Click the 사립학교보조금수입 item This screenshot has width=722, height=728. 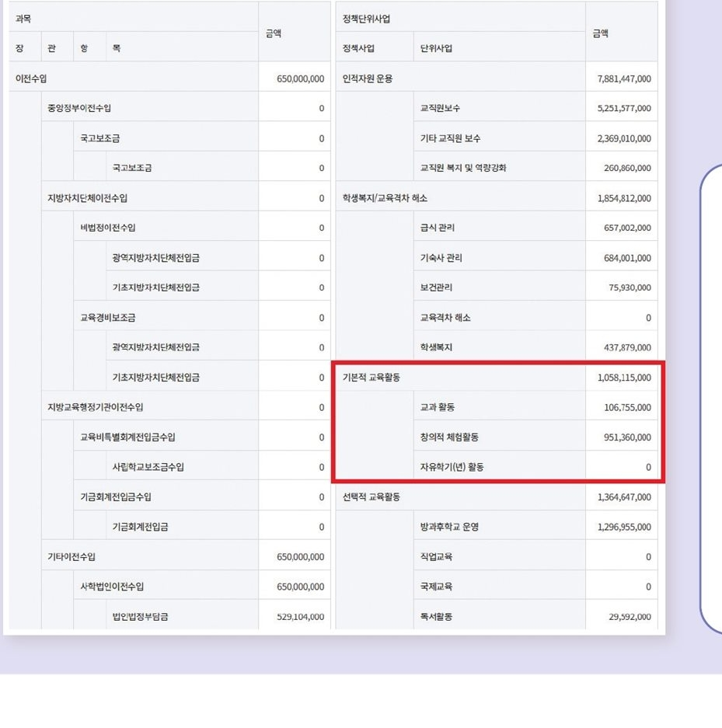[x=148, y=467]
